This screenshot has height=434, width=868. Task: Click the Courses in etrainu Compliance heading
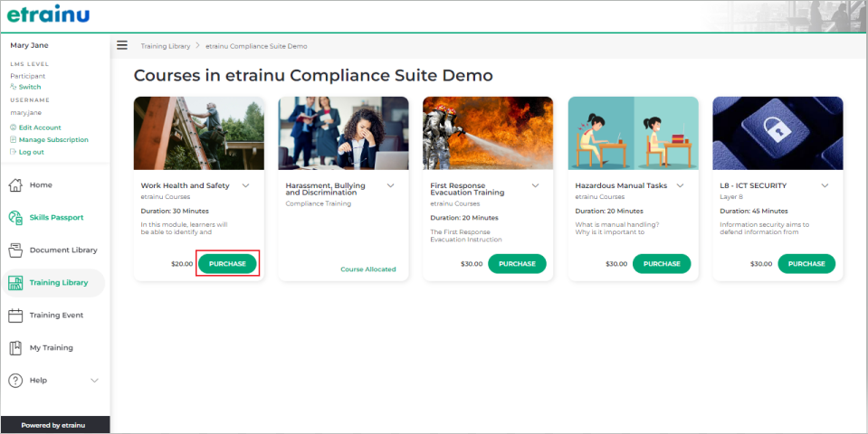pos(313,75)
